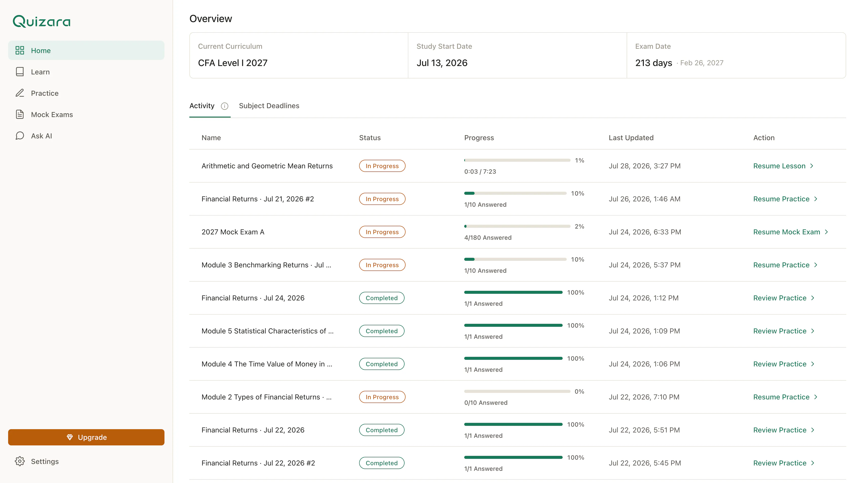Click chevron in Financial Returns Jul 24 row
868x483 pixels.
click(813, 298)
